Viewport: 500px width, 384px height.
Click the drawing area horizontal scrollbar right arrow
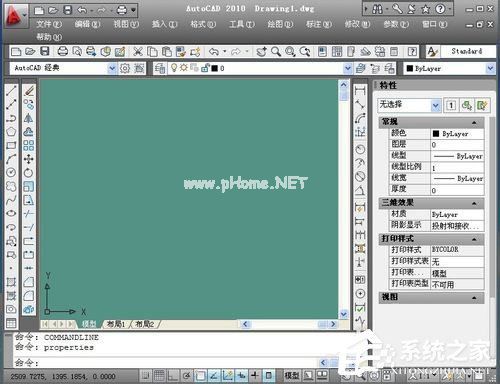333,324
